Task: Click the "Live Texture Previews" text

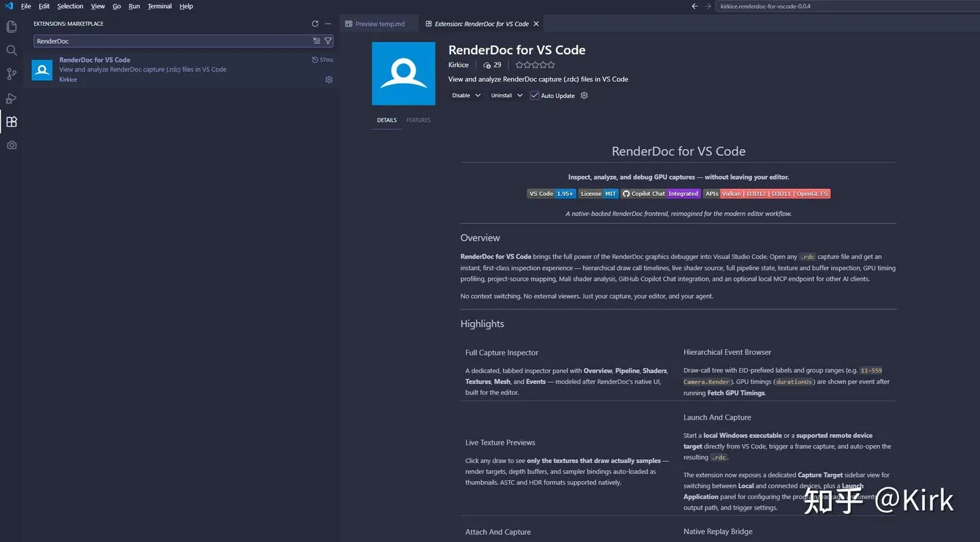Action: pos(500,443)
